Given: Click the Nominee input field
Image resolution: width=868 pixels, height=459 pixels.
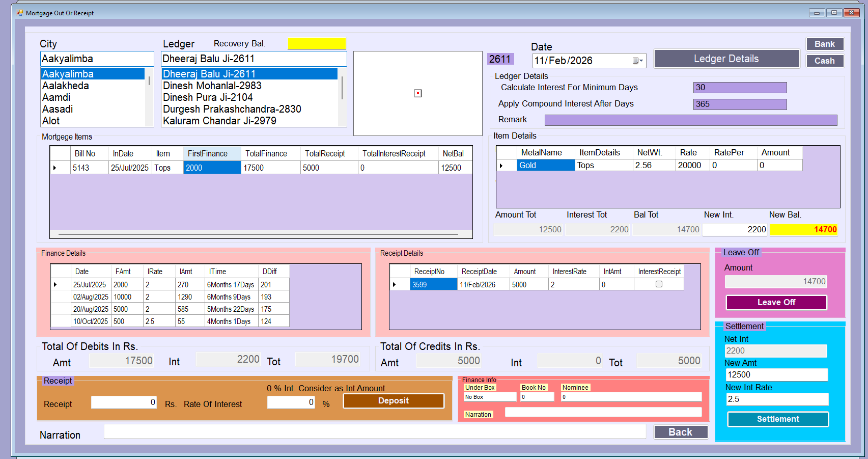Looking at the screenshot, I should (631, 397).
